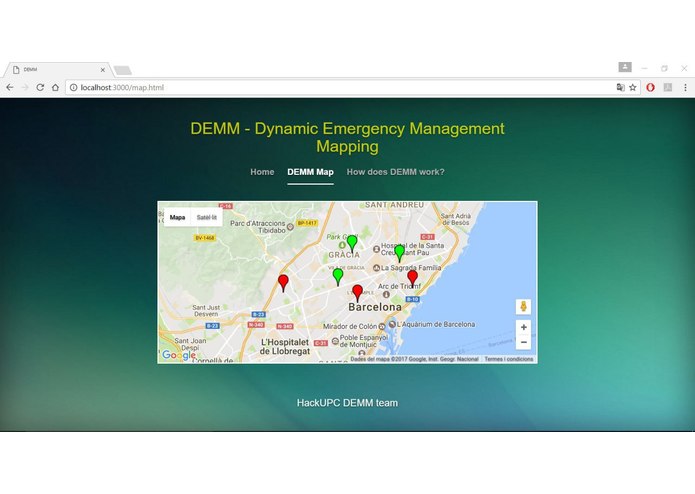Image resolution: width=695 pixels, height=494 pixels.
Task: Click the green marker at Hospital Sant Pau
Action: click(399, 253)
